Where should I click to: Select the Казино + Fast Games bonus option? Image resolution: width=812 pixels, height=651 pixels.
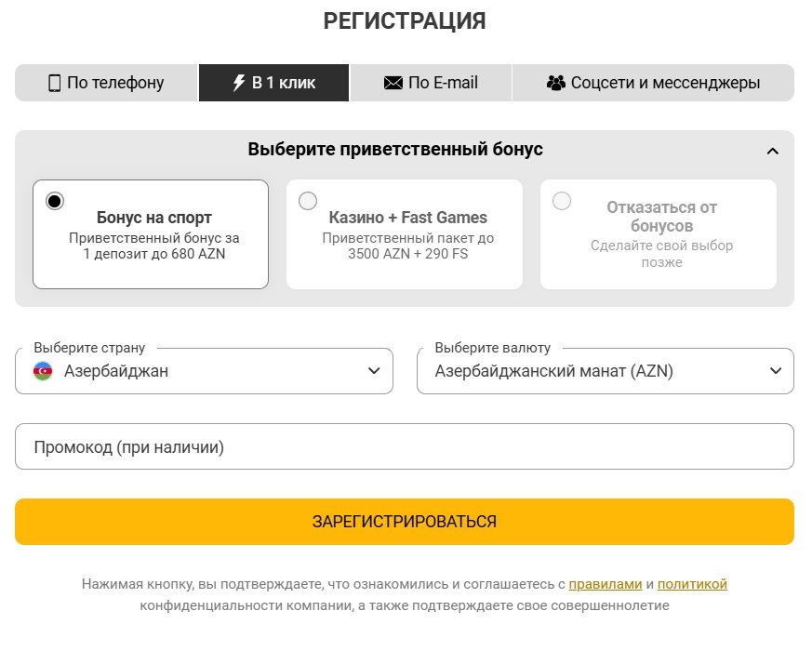308,200
